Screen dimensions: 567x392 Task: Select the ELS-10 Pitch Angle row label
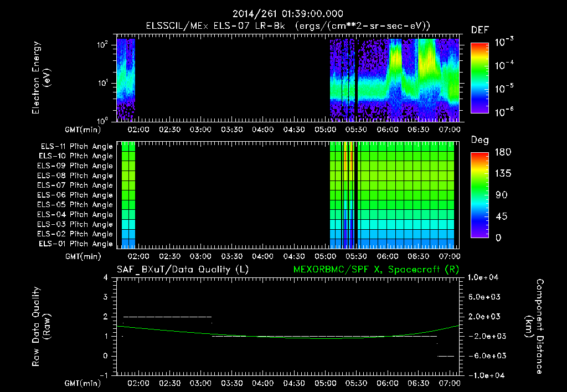click(76, 156)
